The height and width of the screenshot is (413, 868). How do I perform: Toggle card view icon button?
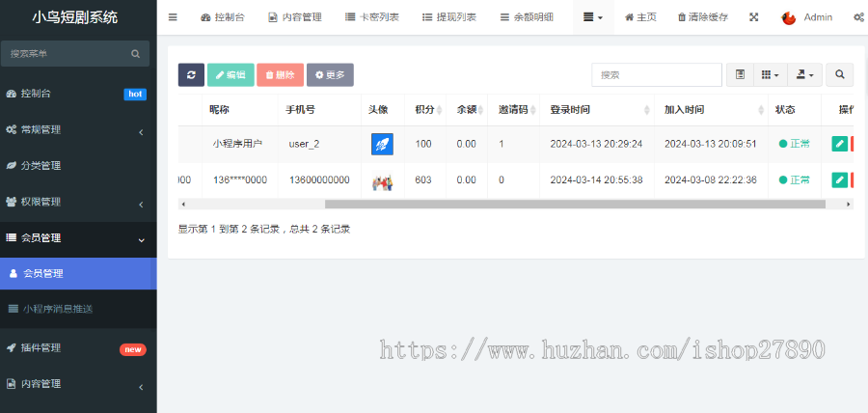[x=740, y=74]
